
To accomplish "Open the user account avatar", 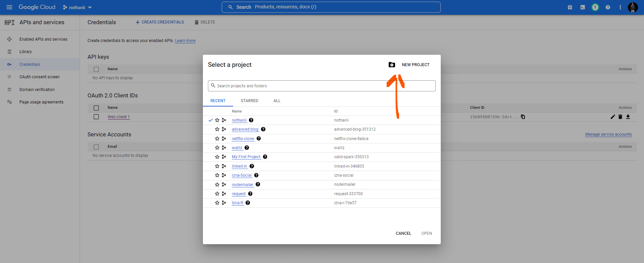I will [x=633, y=7].
